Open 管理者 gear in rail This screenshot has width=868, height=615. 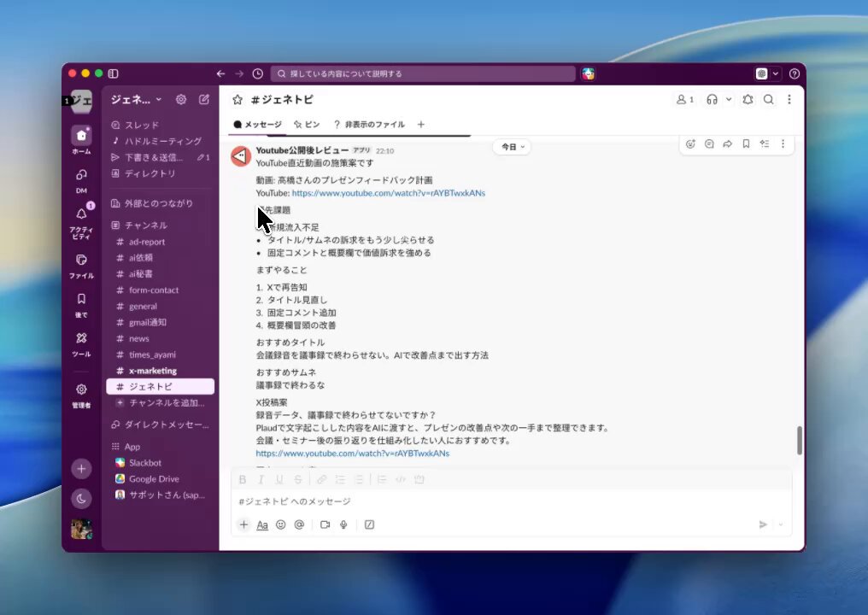81,395
